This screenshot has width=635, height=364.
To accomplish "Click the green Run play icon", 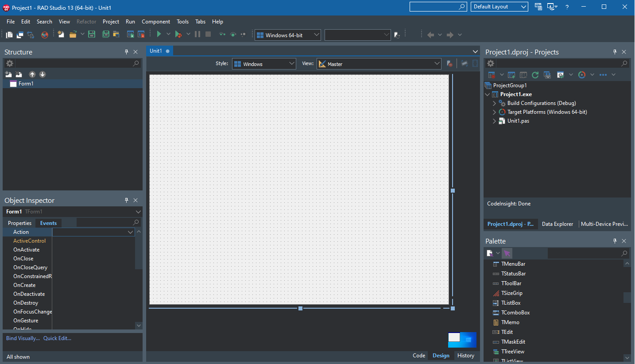I will (x=159, y=34).
